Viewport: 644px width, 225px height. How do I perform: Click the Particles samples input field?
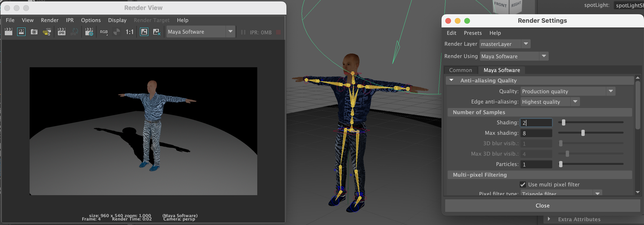[536, 164]
